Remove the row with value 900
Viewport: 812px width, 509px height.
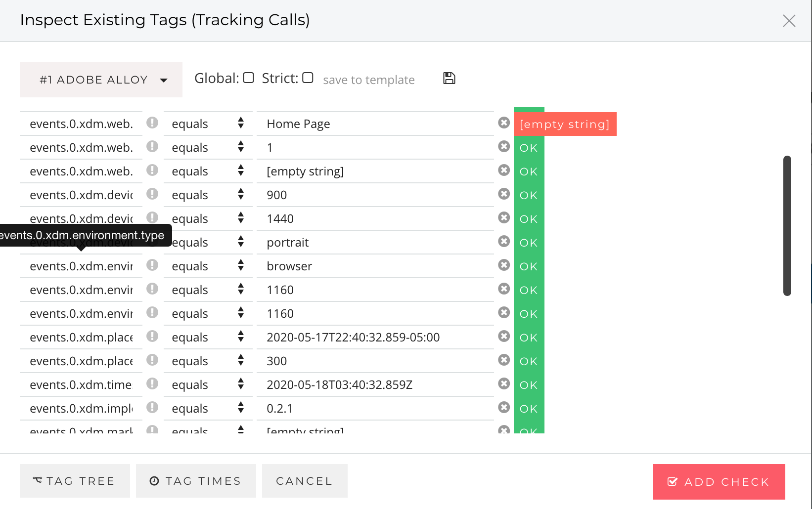pyautogui.click(x=504, y=194)
